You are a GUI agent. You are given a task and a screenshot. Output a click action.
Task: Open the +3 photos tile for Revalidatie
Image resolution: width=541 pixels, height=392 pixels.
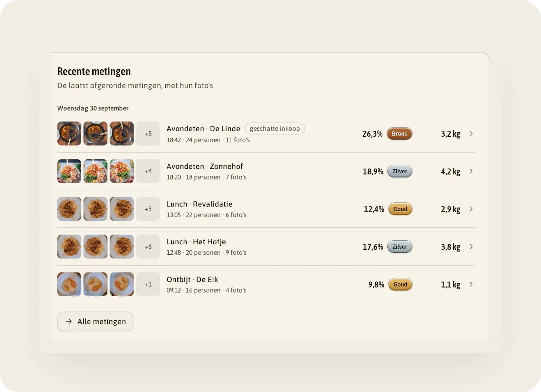[148, 209]
